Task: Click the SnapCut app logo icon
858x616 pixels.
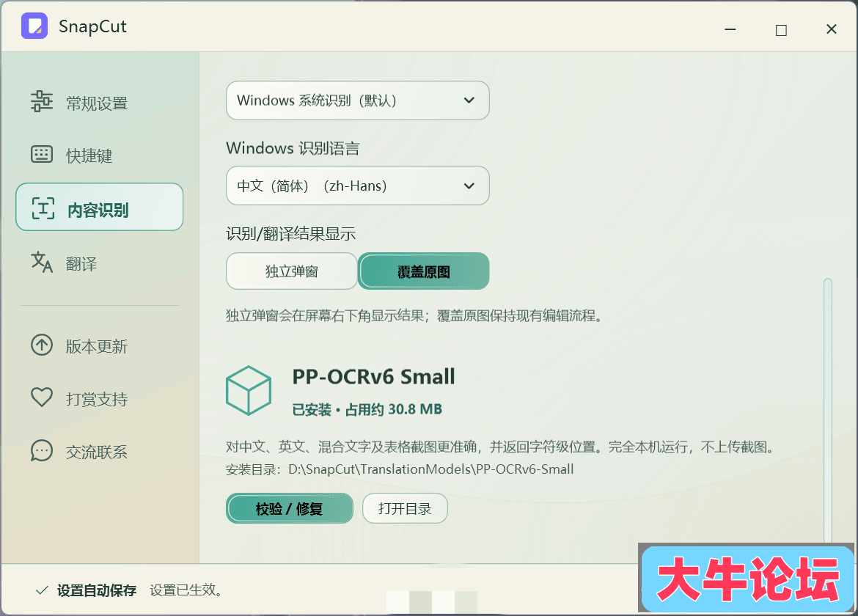Action: pos(34,26)
